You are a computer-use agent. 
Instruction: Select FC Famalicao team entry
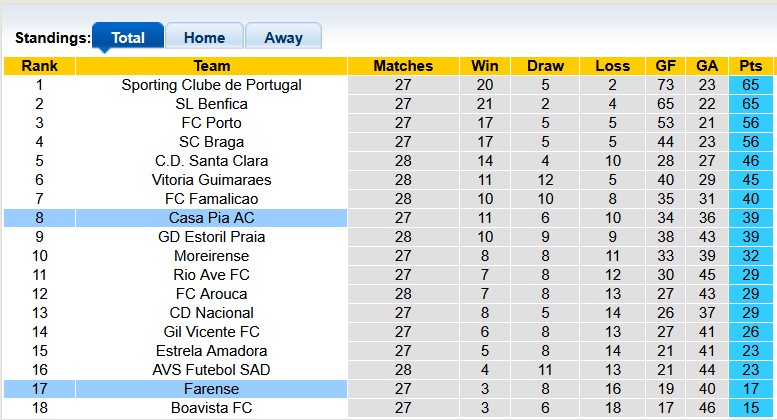click(x=212, y=199)
